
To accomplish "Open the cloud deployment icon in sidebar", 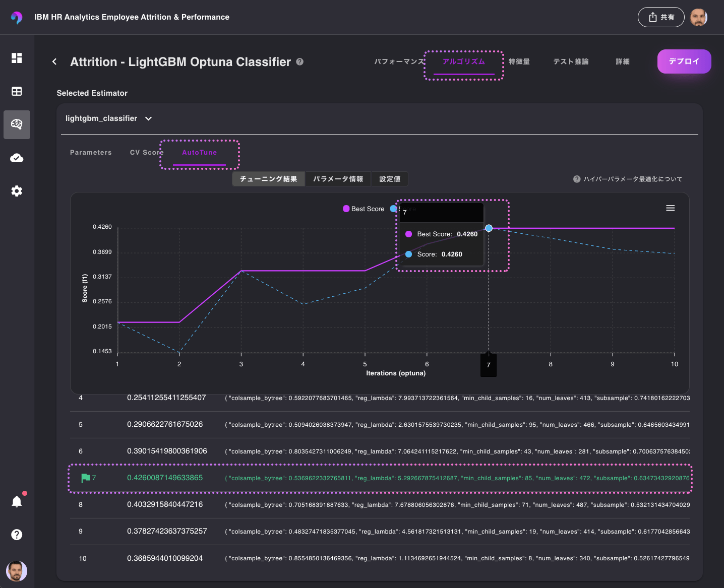I will pos(17,158).
